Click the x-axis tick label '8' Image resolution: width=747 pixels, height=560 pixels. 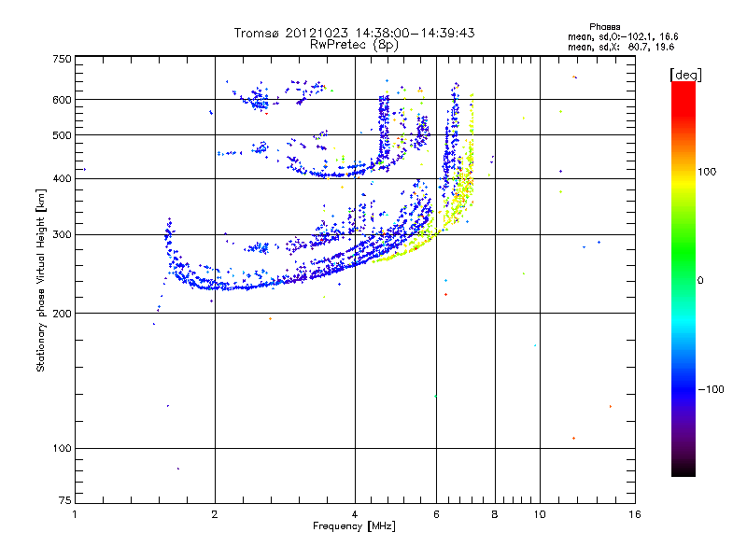[x=495, y=514]
